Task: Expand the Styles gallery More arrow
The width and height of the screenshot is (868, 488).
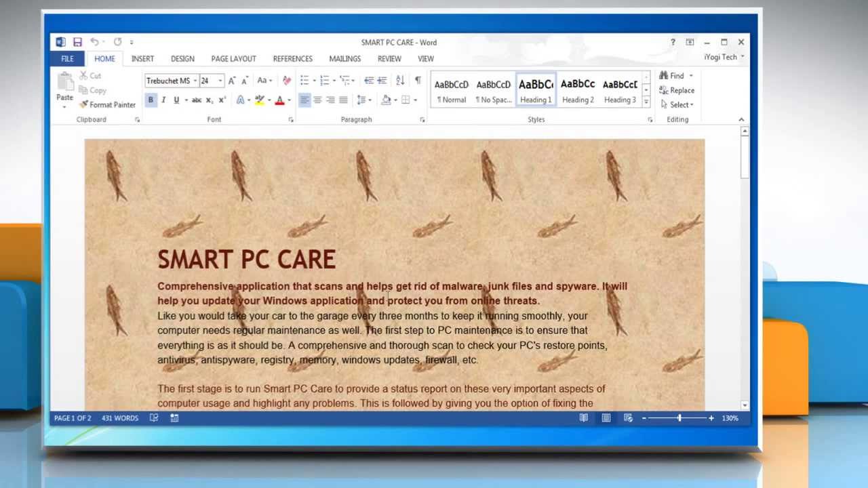Action: click(646, 102)
